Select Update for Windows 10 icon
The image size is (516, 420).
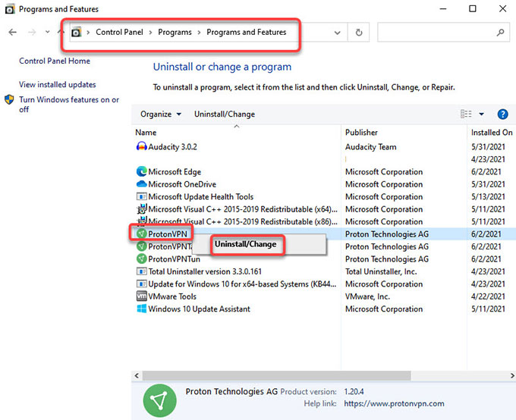[141, 284]
